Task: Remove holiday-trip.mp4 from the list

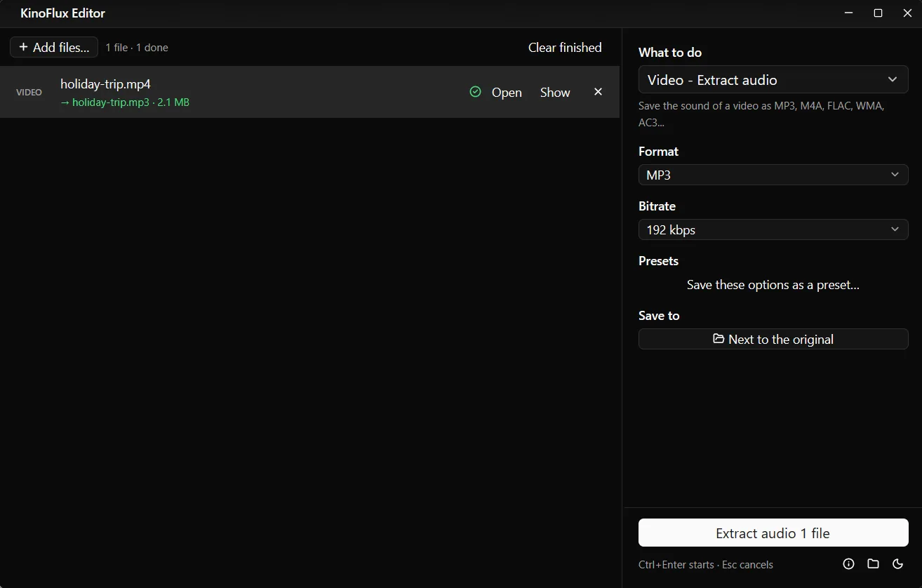Action: 598,92
